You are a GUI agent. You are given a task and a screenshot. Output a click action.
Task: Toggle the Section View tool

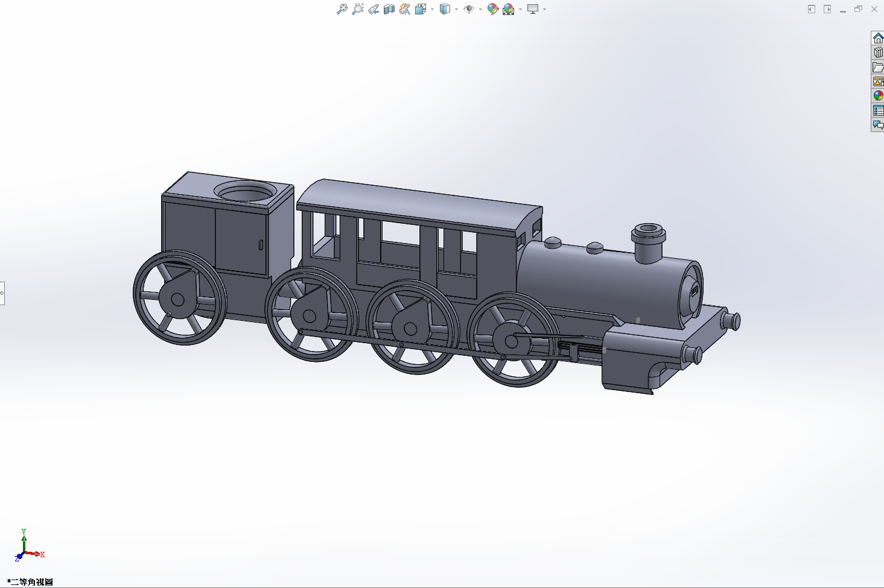point(389,9)
